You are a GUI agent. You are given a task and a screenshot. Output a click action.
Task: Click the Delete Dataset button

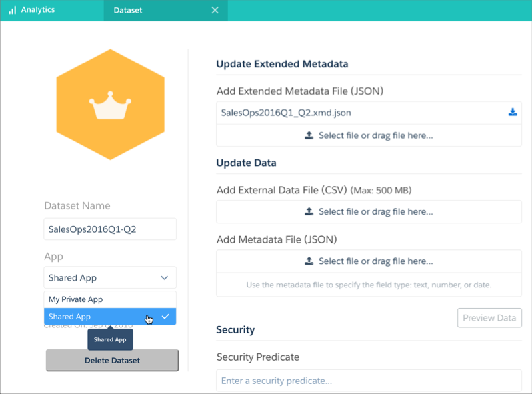click(112, 361)
